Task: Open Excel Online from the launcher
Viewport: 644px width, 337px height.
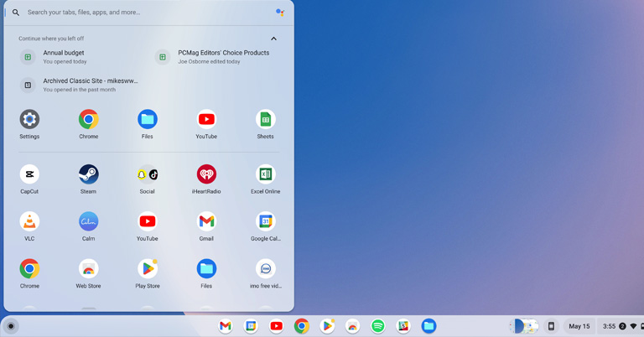Action: click(x=265, y=174)
